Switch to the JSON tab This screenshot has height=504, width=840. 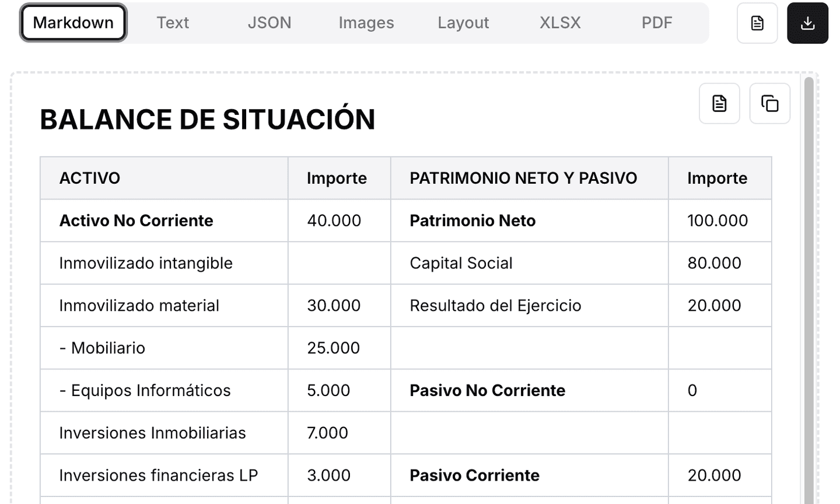[269, 23]
